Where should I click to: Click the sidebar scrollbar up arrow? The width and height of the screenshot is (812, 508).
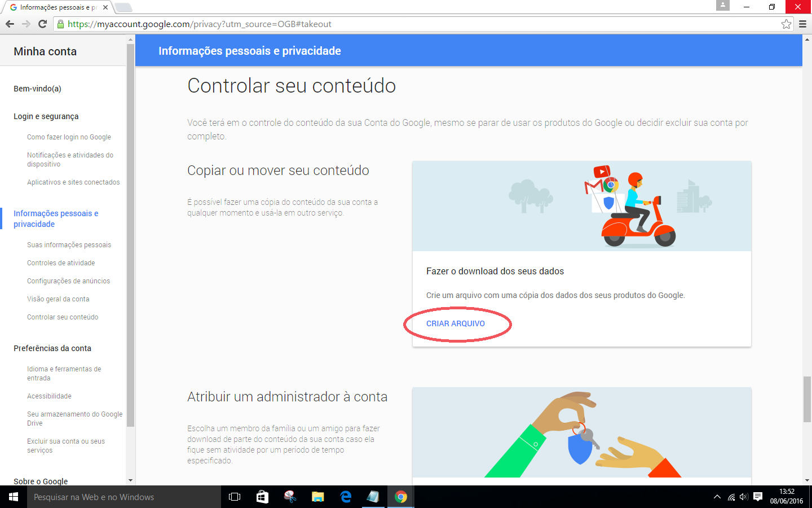click(131, 40)
